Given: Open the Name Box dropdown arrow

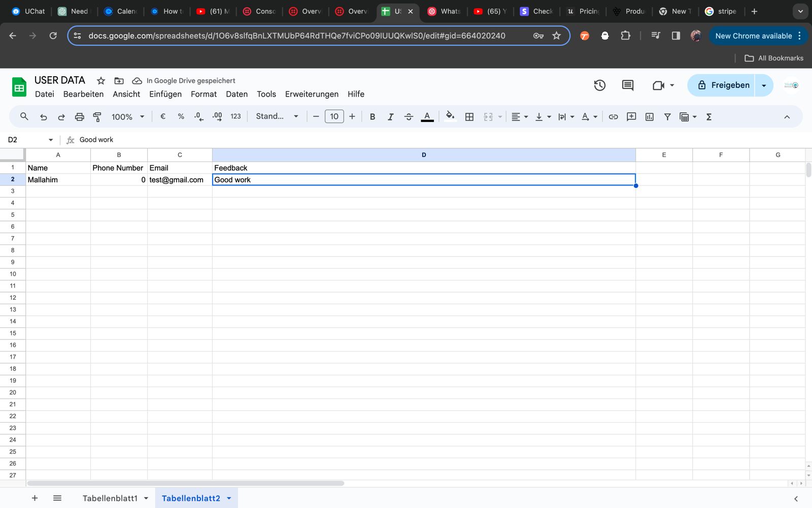Looking at the screenshot, I should click(51, 140).
